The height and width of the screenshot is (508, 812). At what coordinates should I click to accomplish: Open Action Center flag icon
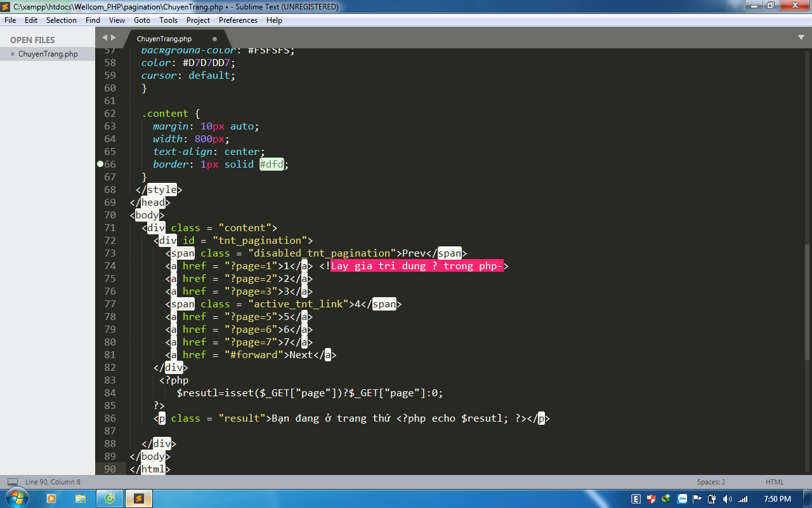click(x=697, y=499)
